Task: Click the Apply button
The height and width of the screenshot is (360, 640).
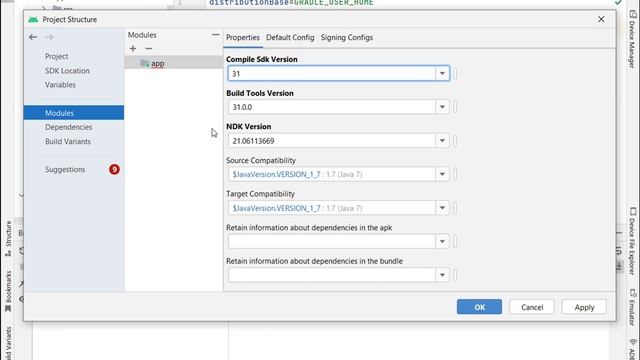Action: coord(584,307)
